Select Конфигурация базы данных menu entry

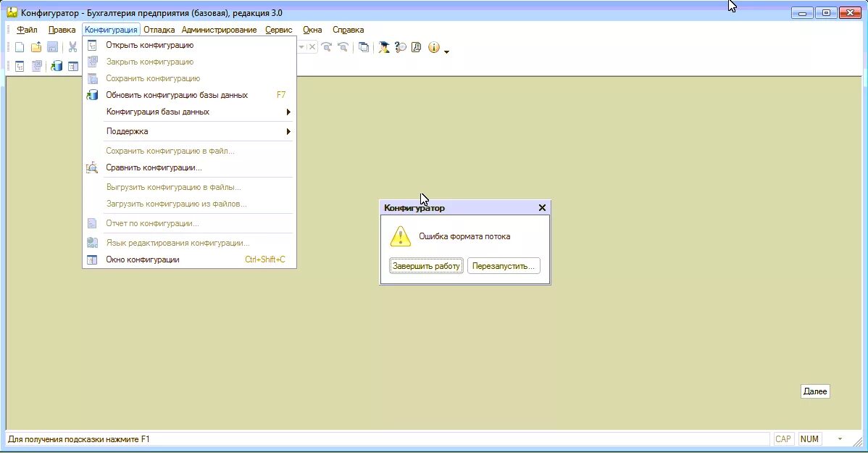pyautogui.click(x=189, y=112)
